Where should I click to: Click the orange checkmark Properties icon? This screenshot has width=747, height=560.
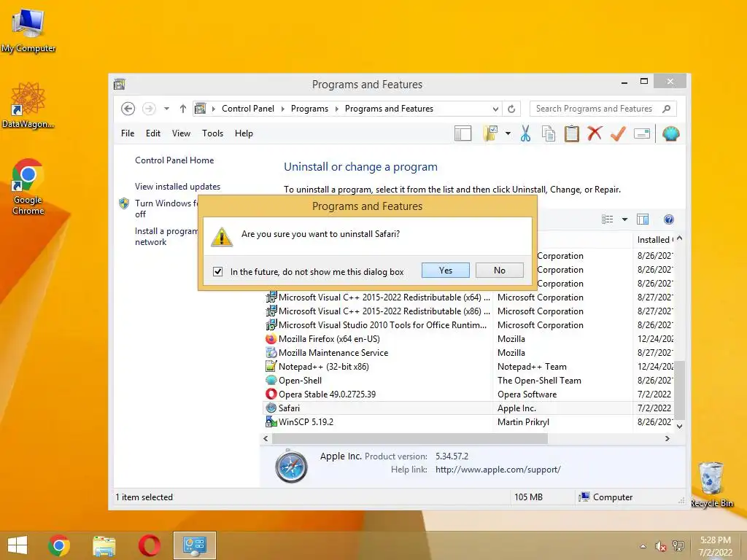click(618, 133)
